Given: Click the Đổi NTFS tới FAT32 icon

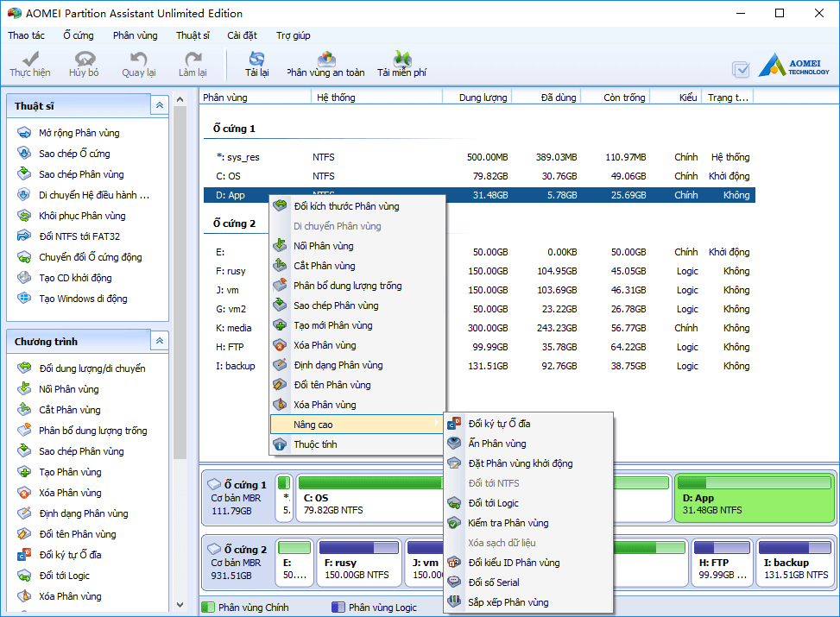Looking at the screenshot, I should pyautogui.click(x=24, y=236).
